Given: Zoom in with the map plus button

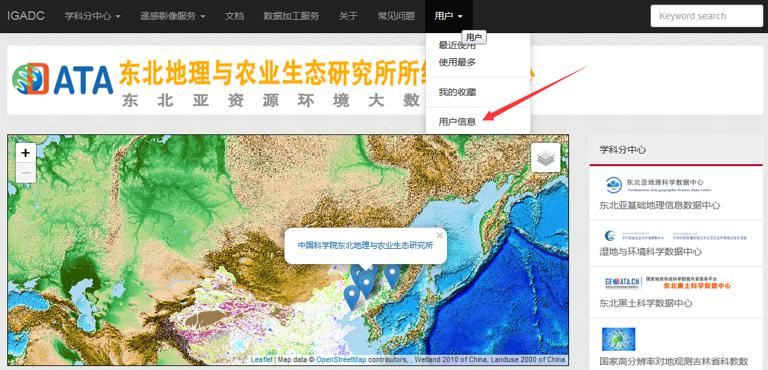Looking at the screenshot, I should click(25, 153).
